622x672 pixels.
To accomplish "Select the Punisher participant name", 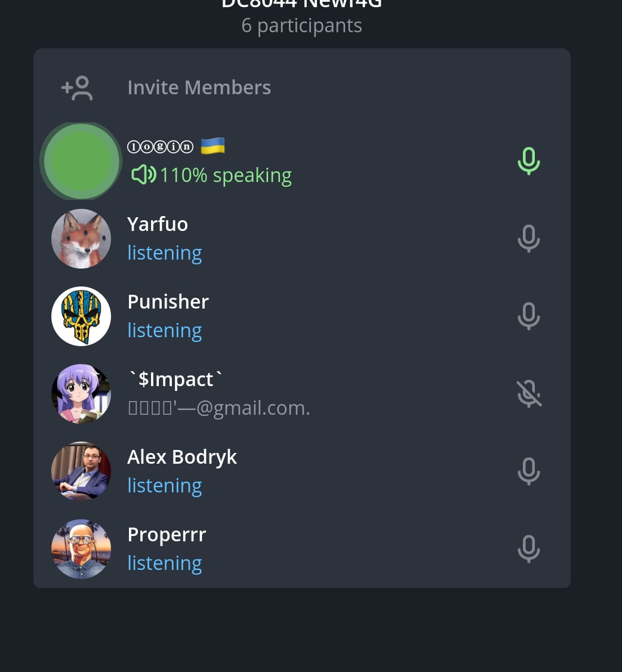I will click(168, 302).
